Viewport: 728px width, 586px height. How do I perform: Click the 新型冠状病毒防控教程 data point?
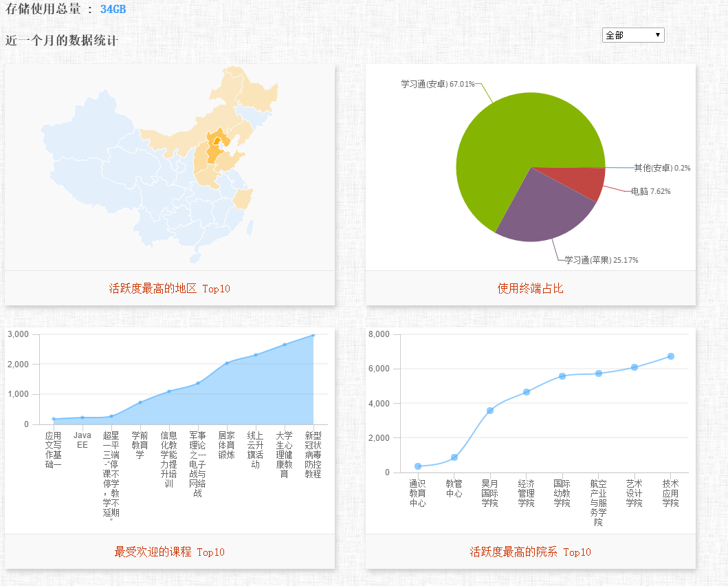point(313,335)
